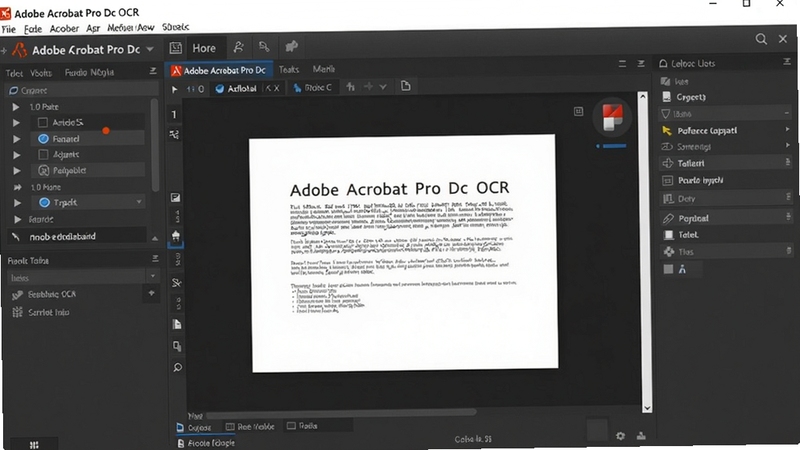This screenshot has width=800, height=450.
Task: Expand the tree arrow beside Aricio S
Action: [x=16, y=122]
